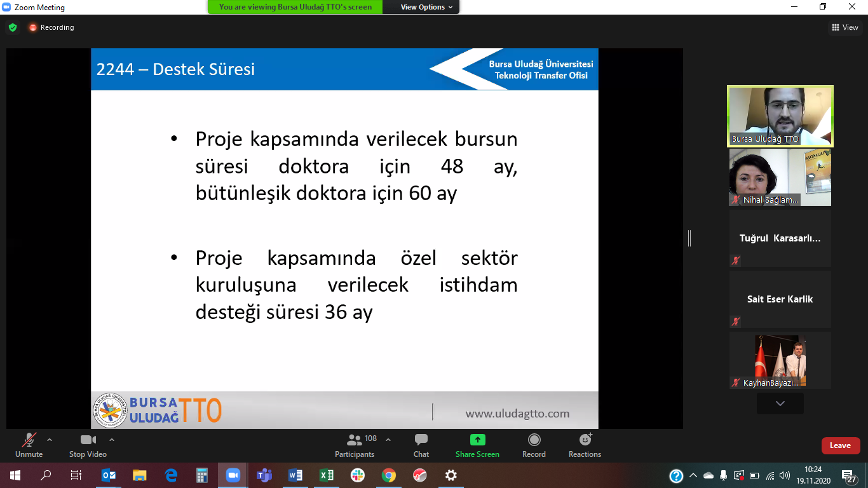Select Sait Eser Karlik participant tile
868x488 pixels.
click(780, 299)
